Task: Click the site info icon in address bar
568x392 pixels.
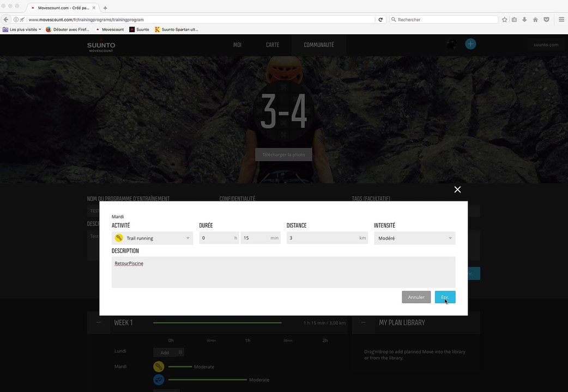Action: coord(16,20)
